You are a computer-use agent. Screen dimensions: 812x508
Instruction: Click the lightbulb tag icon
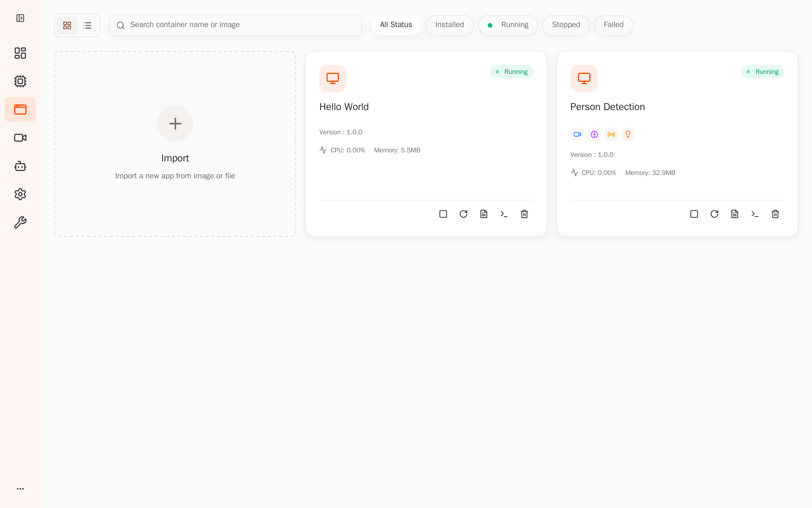click(x=628, y=134)
